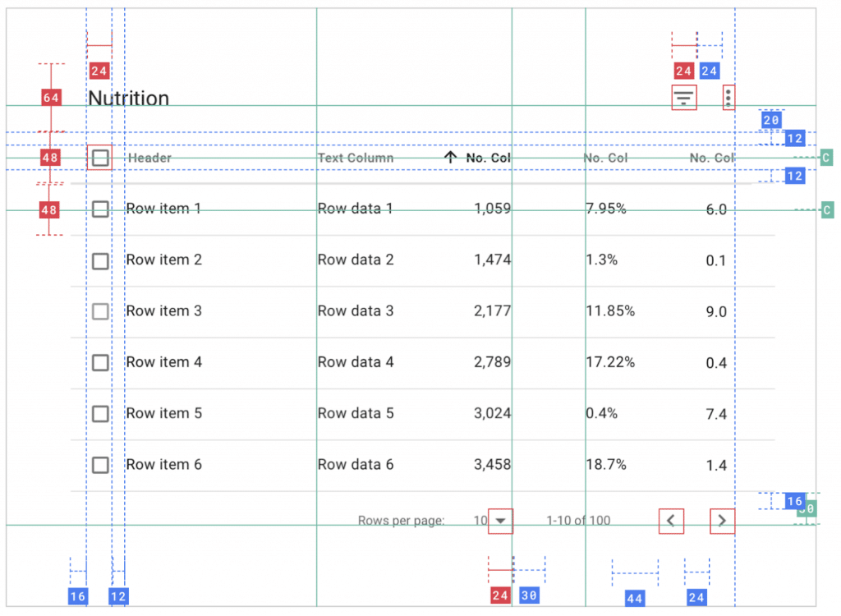Click the 17.22% cell
The width and height of the screenshot is (841, 616).
[610, 362]
